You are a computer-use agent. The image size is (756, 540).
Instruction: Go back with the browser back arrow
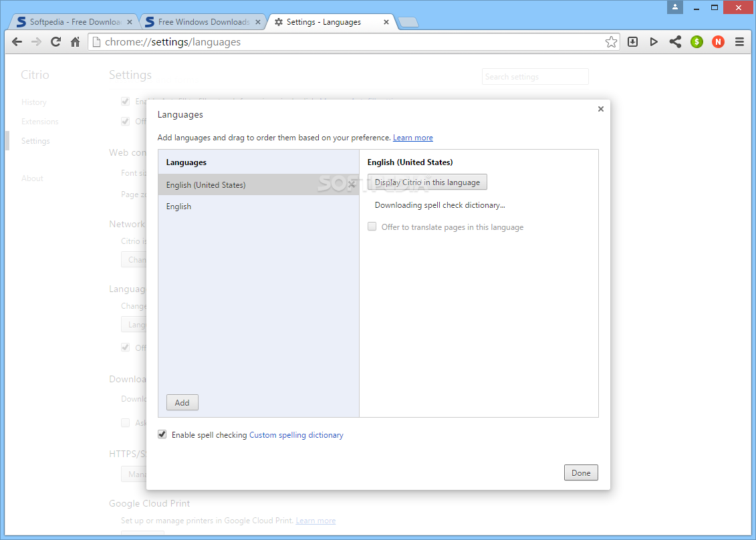tap(17, 42)
